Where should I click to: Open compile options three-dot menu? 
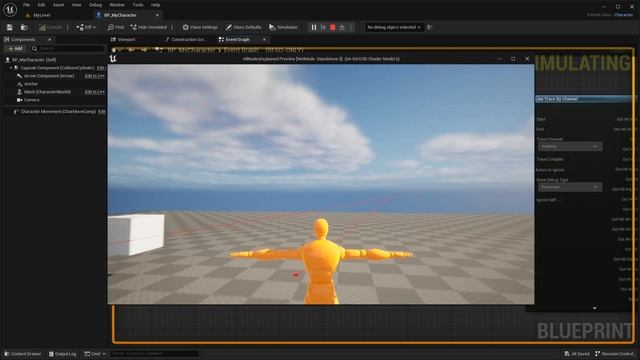68,27
